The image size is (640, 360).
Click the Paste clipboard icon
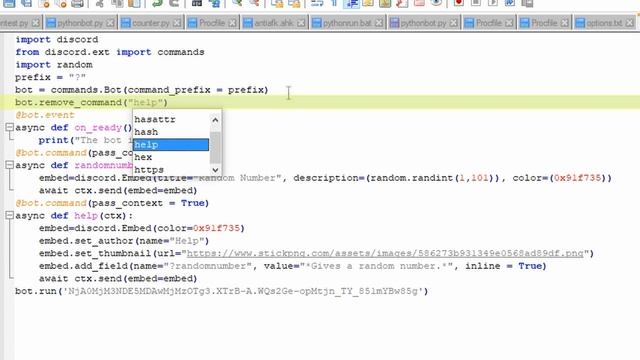135,3
